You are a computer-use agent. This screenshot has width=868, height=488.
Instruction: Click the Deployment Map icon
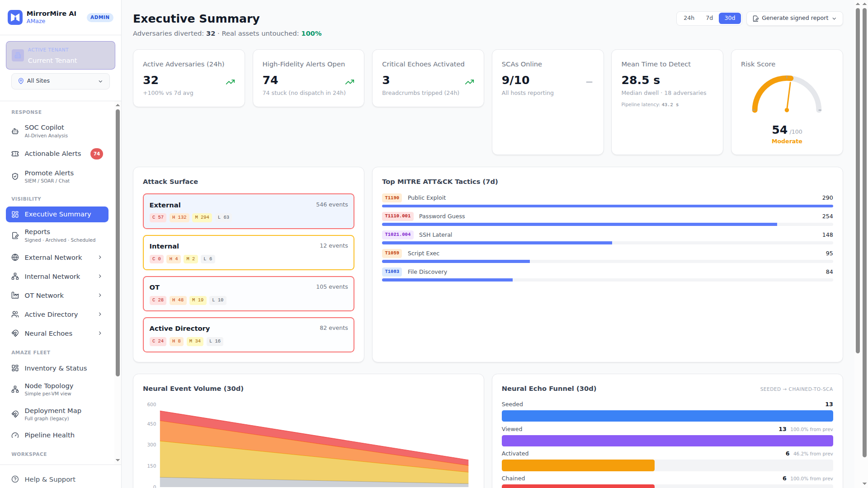pos(15,414)
